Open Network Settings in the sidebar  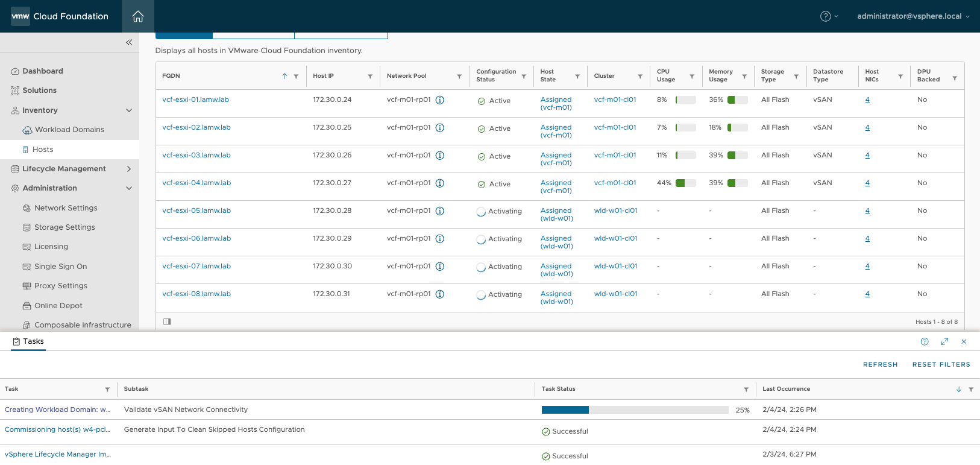click(66, 208)
